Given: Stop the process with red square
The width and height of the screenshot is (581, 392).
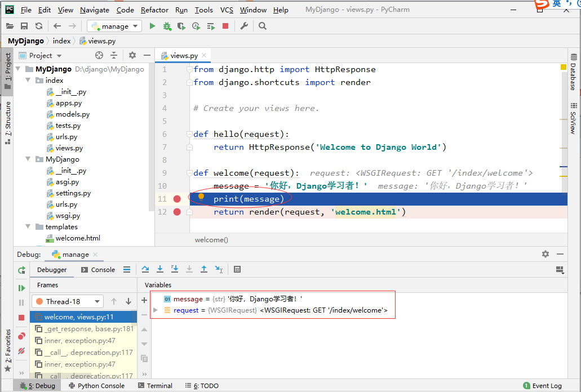Looking at the screenshot, I should coord(225,26).
